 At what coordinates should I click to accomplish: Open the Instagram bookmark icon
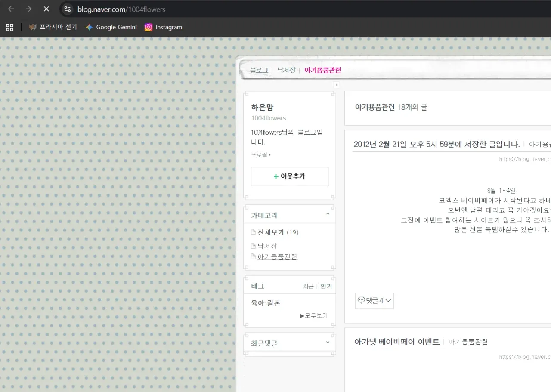[x=149, y=27]
